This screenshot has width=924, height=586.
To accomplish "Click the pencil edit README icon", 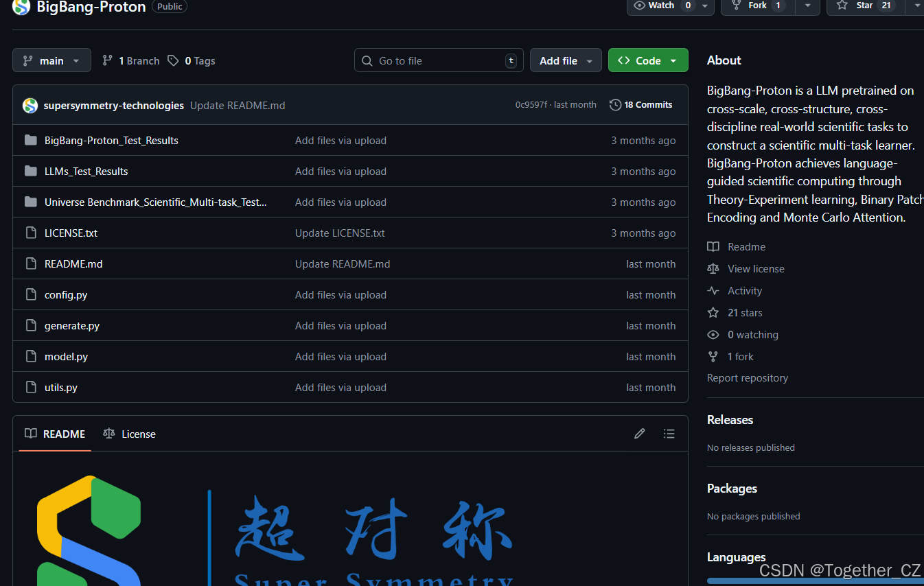I will [x=640, y=434].
